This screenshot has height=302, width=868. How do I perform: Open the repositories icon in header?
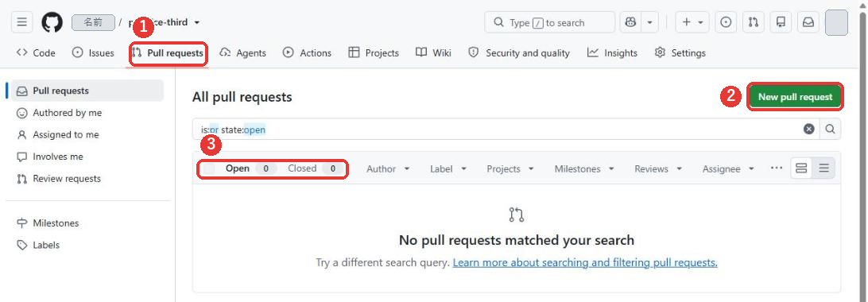pos(781,23)
